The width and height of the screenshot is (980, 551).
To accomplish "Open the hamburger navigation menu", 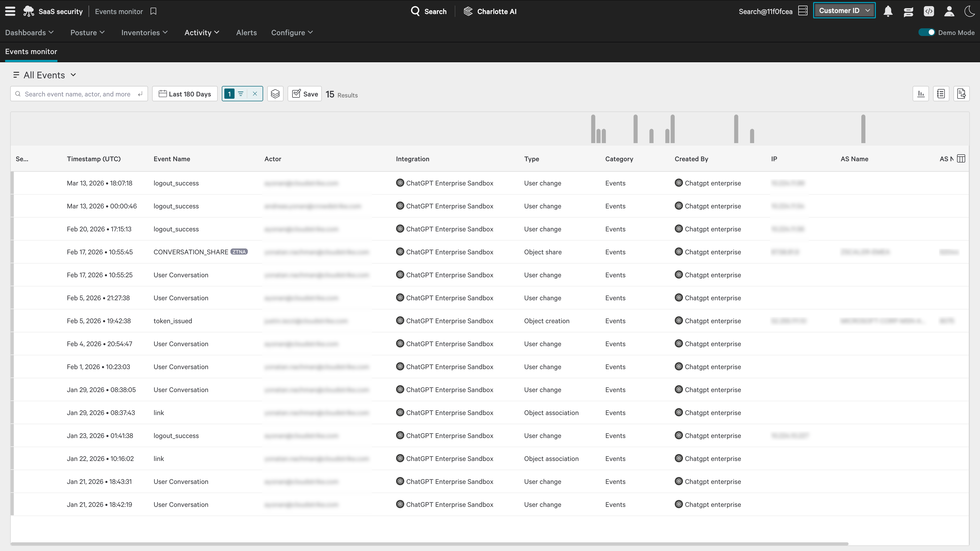I will click(x=10, y=11).
